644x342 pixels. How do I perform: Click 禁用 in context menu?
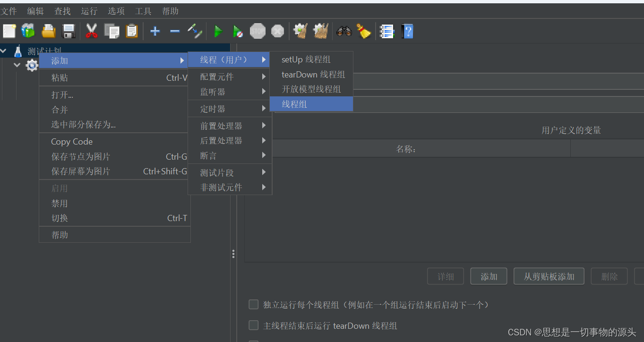114,203
